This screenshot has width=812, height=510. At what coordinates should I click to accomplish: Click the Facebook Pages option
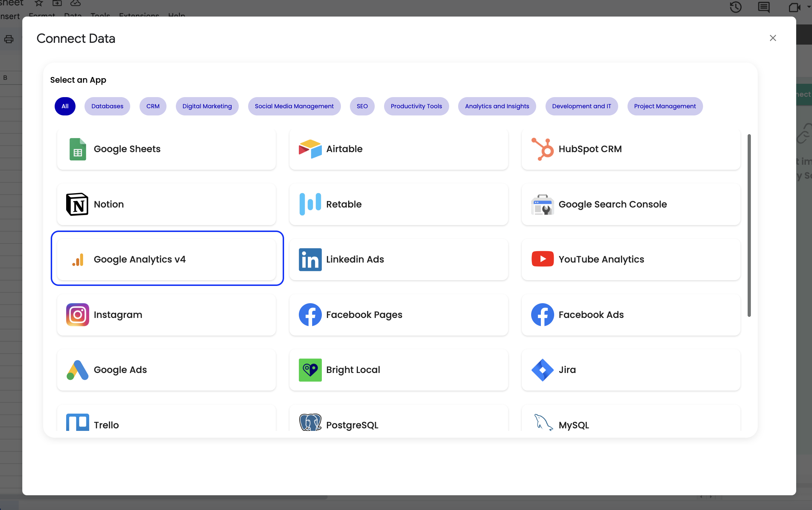(x=398, y=315)
